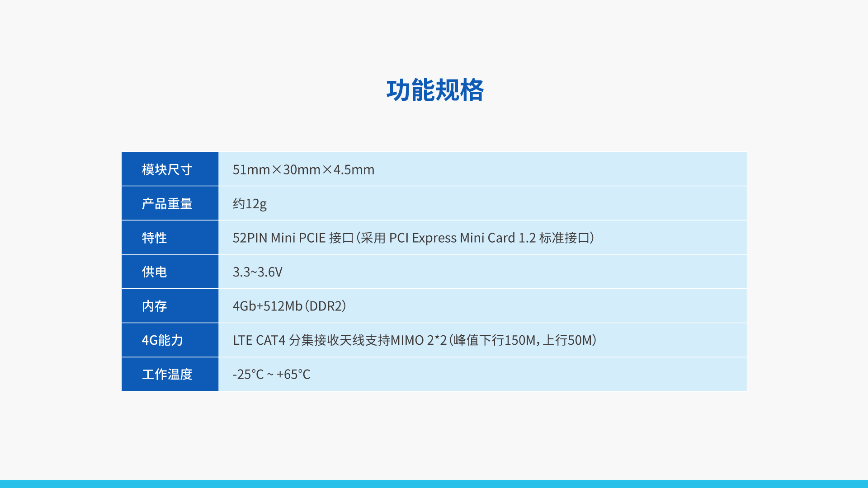
Task: Select the 内存 row blue header cell
Action: [x=170, y=305]
